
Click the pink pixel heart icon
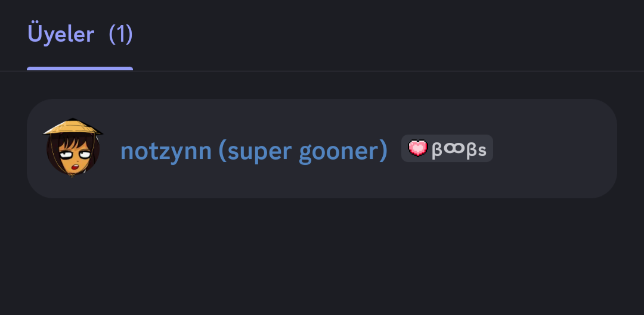[418, 148]
